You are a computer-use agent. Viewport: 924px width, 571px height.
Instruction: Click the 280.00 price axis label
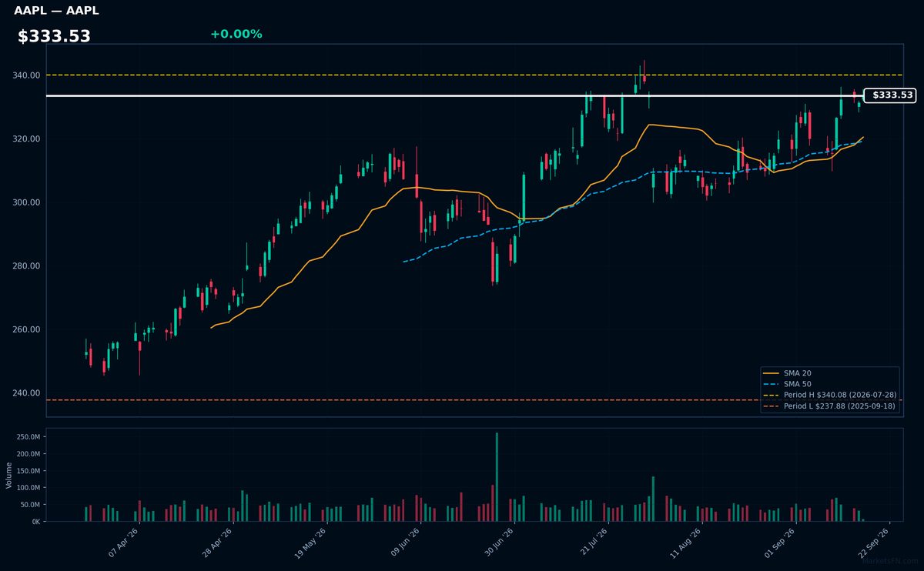25,266
